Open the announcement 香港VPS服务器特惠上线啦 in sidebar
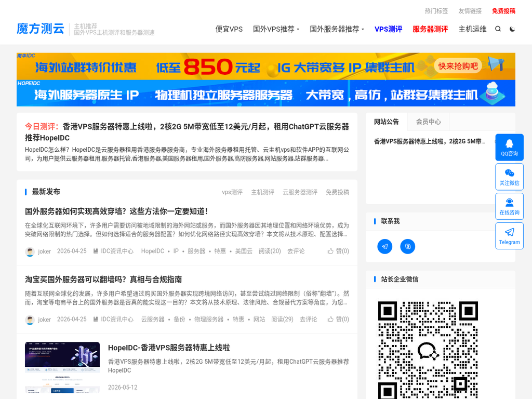 point(430,141)
